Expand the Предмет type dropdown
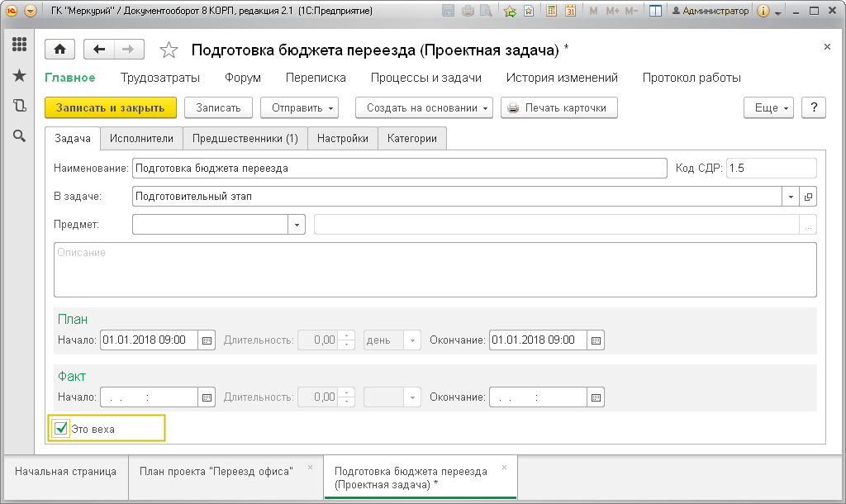The height and width of the screenshot is (504, 846). click(297, 225)
